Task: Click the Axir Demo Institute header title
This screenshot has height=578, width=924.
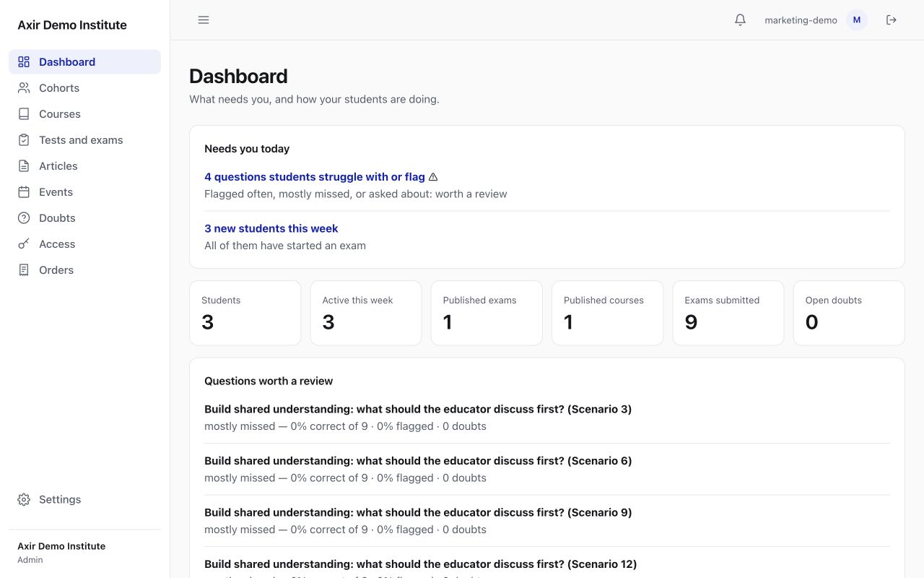Action: coord(72,25)
